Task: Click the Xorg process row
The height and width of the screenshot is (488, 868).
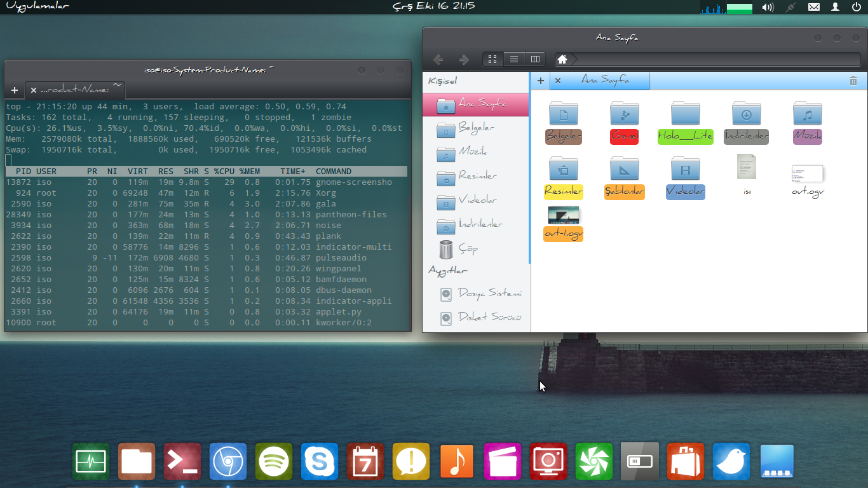Action: [207, 193]
